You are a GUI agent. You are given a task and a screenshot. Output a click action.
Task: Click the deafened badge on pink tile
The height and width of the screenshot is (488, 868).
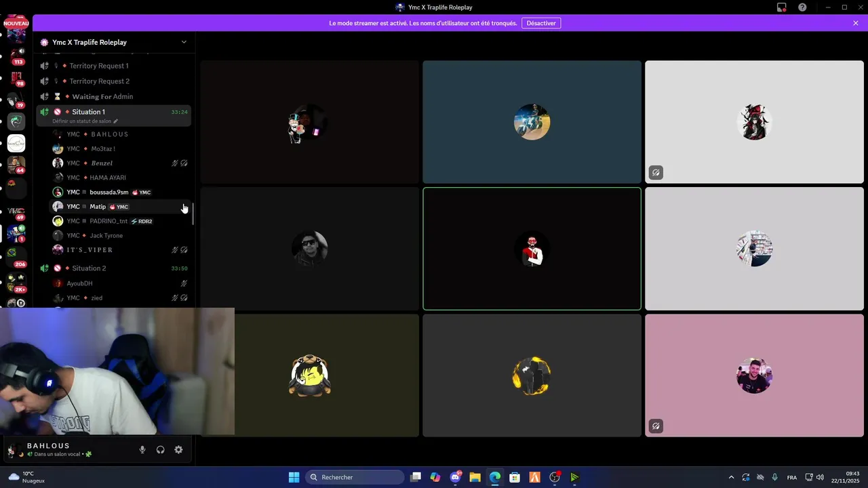(x=656, y=426)
